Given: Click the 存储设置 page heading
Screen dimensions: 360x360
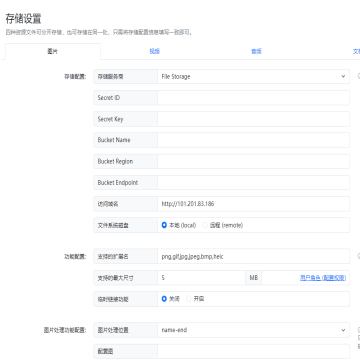Looking at the screenshot, I should pyautogui.click(x=23, y=19).
